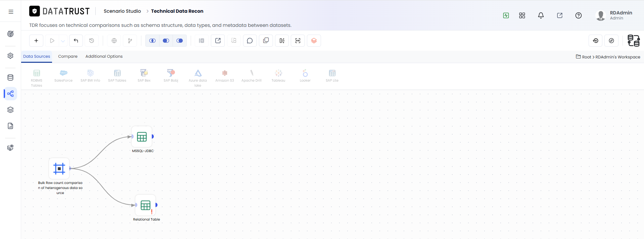This screenshot has width=644, height=239.
Task: Select the RDBMS Tables data source
Action: pos(37,78)
